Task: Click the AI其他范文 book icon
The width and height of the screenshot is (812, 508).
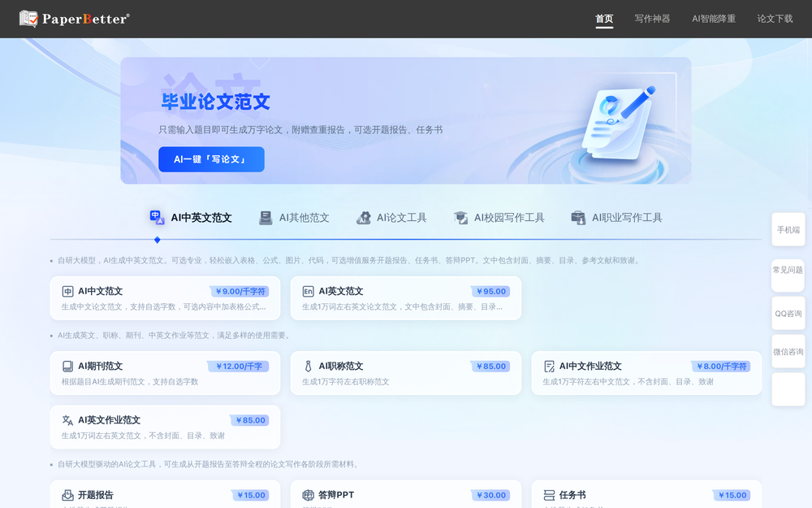Action: [266, 218]
